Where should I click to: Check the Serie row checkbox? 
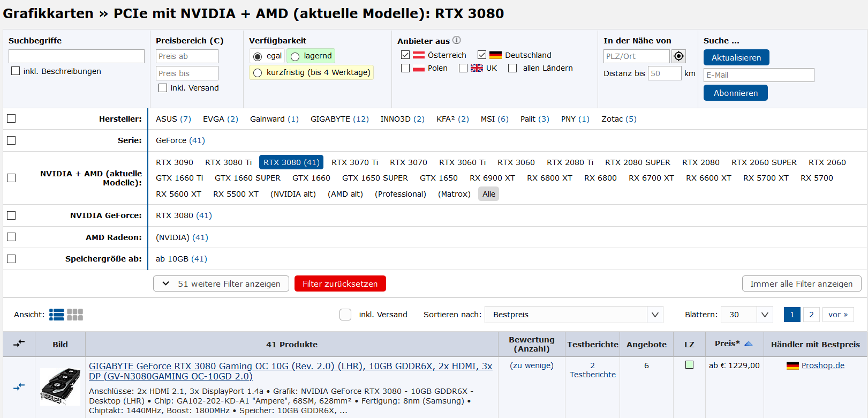[11, 140]
